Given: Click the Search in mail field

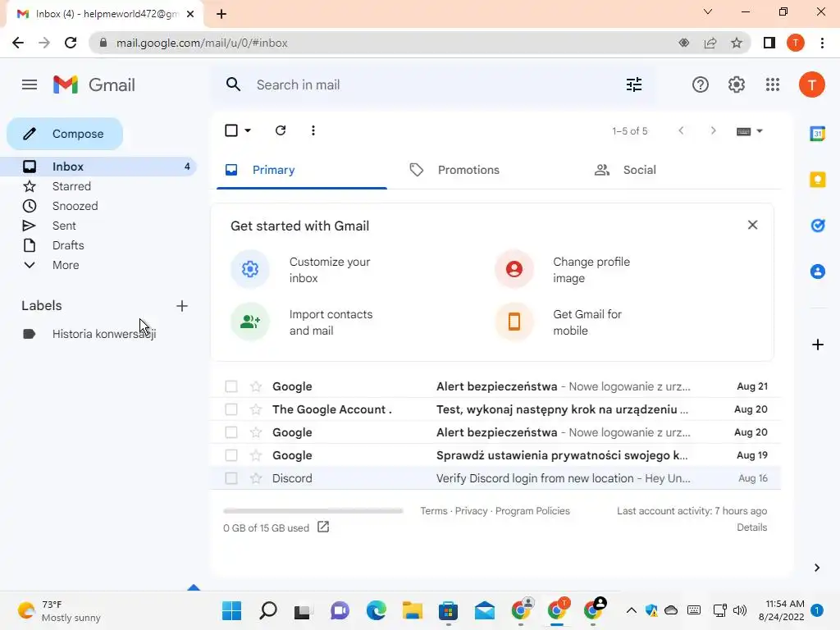Looking at the screenshot, I should click(434, 84).
